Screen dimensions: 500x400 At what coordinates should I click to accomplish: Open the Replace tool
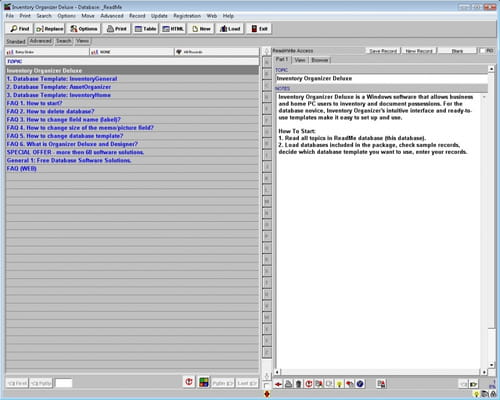[x=50, y=29]
